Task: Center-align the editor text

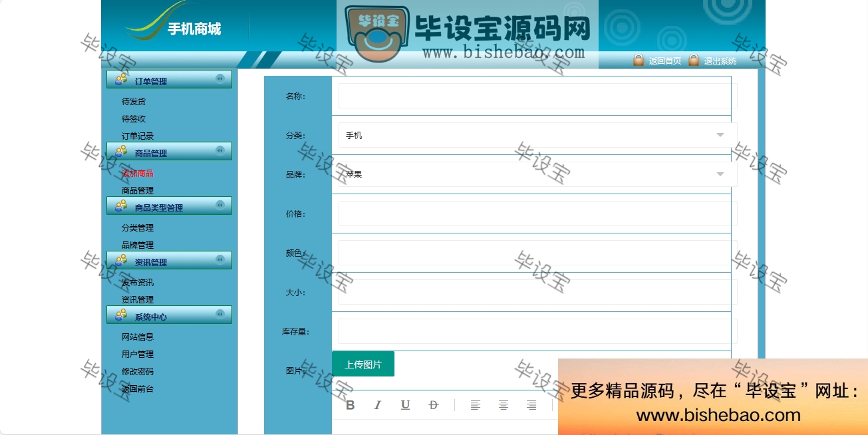Action: [x=504, y=405]
